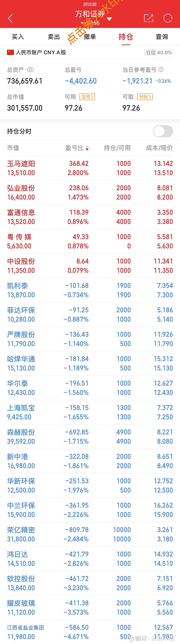
Task: Expand the 万和证券 account dropdown
Action: 109,19
